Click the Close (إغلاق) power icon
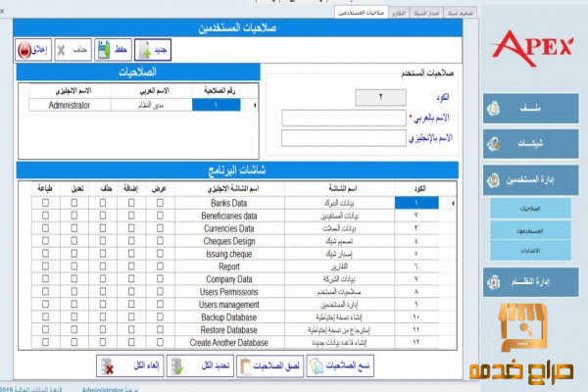This screenshot has width=588, height=392. [x=32, y=48]
